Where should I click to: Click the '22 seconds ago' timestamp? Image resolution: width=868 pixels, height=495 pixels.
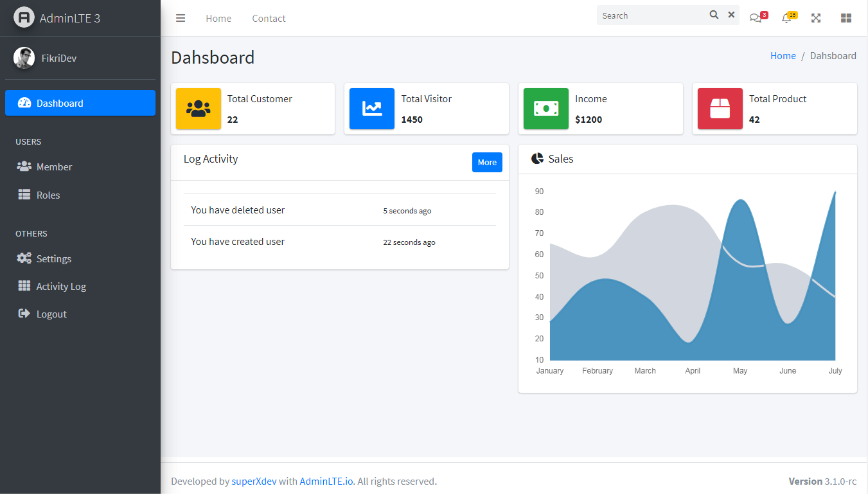pos(409,242)
